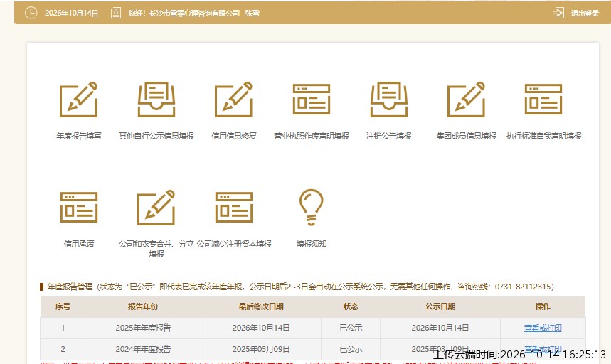Click the user profile icon in header

(x=116, y=13)
